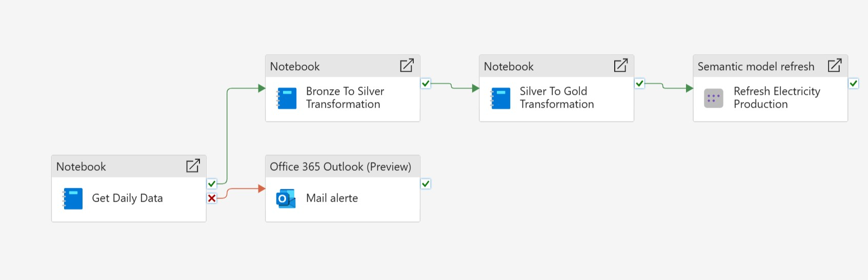Image resolution: width=868 pixels, height=280 pixels.
Task: Open Semantic model refresh external-link icon
Action: point(834,65)
